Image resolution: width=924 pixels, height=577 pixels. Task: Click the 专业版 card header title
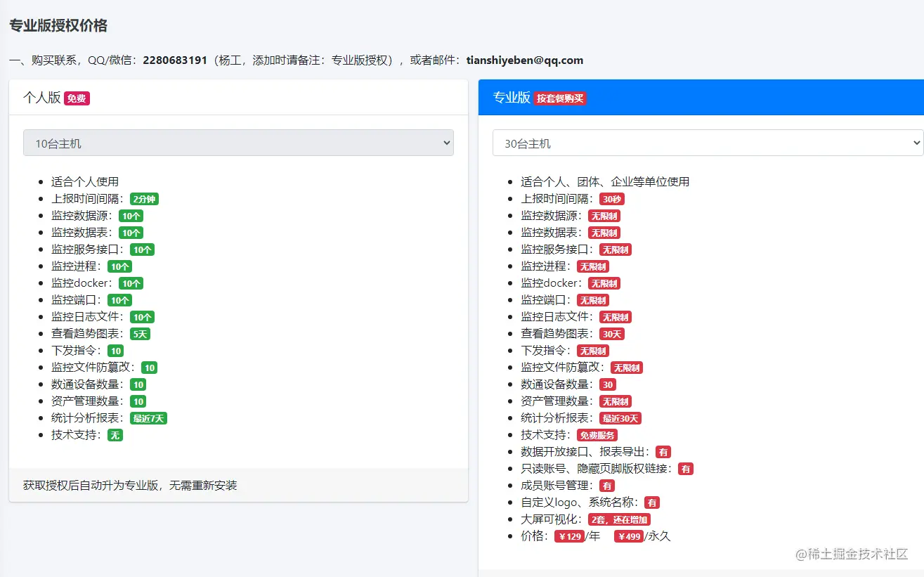click(x=512, y=98)
